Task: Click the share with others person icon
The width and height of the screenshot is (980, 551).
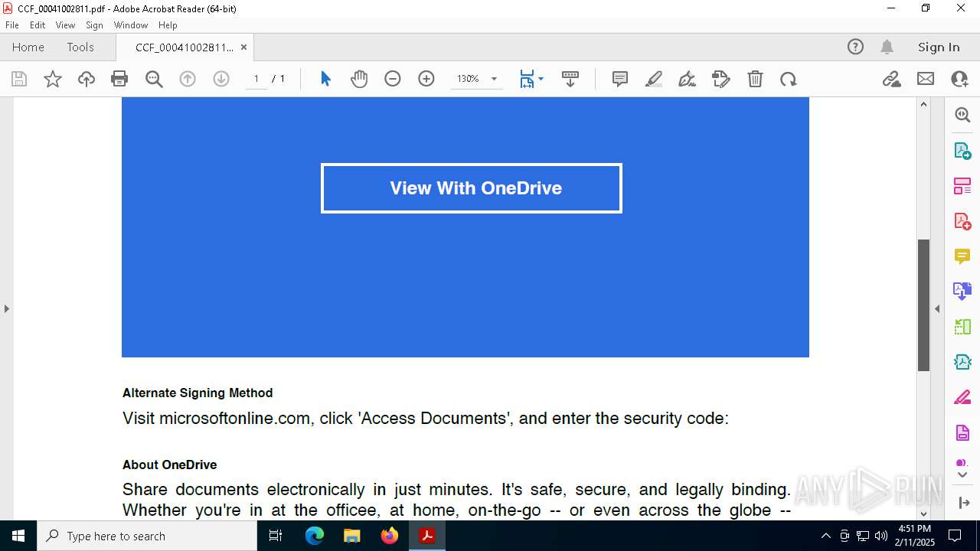Action: (959, 79)
